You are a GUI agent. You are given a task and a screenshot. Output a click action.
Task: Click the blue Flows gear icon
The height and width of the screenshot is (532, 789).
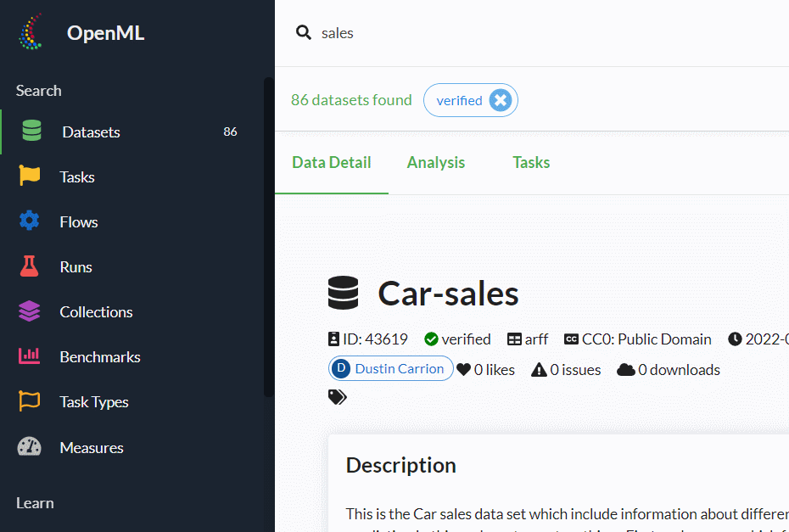[30, 221]
